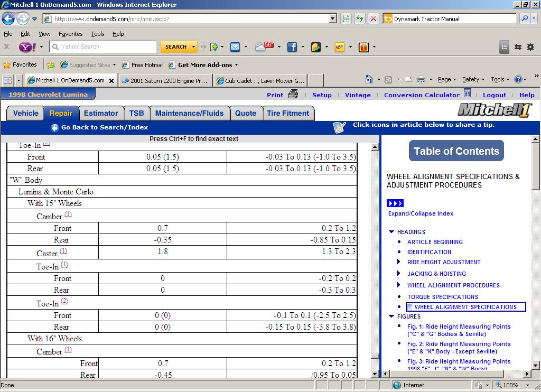Open the Facebook toolbar icon
This screenshot has width=541, height=392.
292,47
